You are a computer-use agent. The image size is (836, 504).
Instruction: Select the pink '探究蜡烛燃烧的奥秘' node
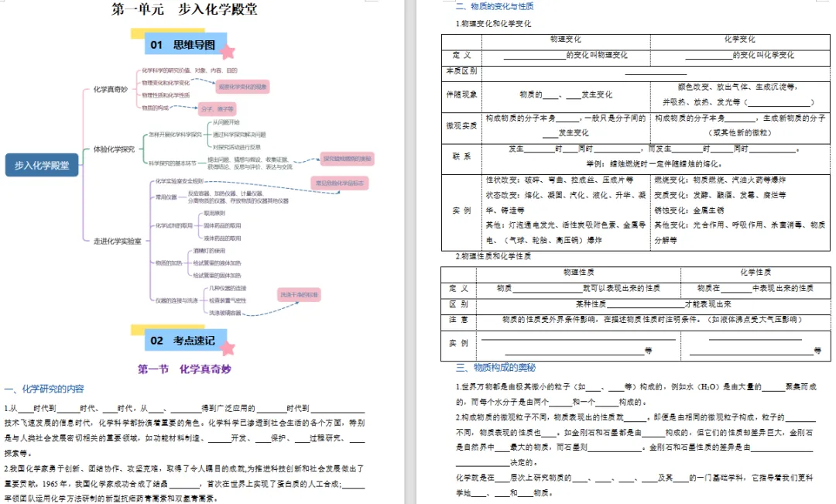[347, 159]
